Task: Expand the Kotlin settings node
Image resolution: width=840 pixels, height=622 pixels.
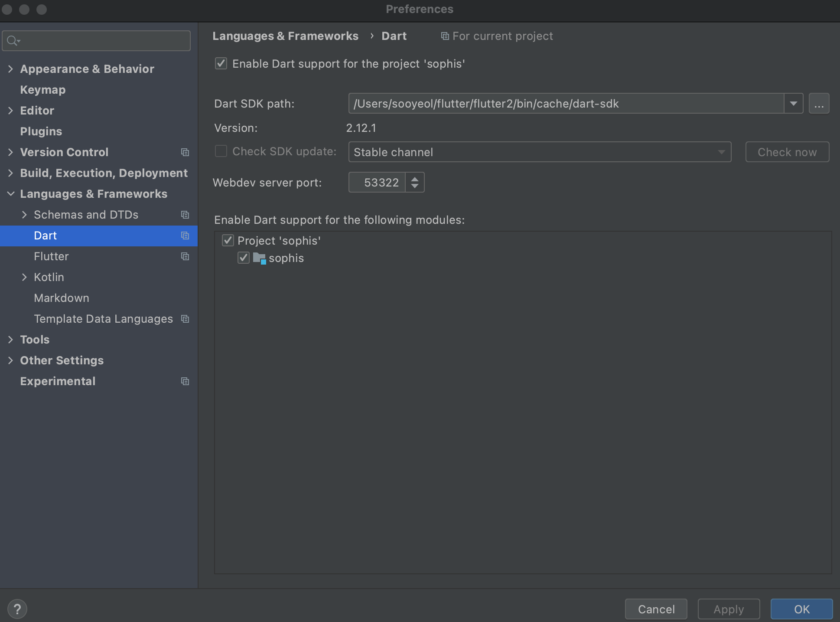Action: pos(25,277)
